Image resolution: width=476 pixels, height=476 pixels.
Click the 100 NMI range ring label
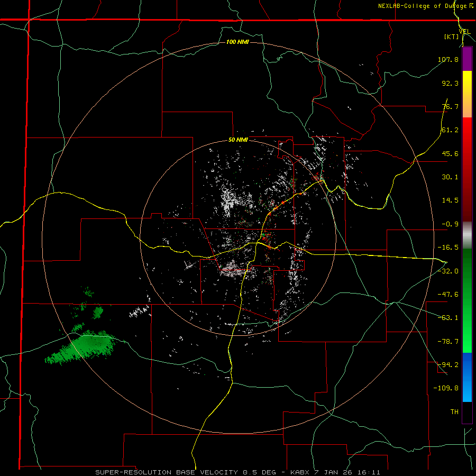pyautogui.click(x=237, y=42)
